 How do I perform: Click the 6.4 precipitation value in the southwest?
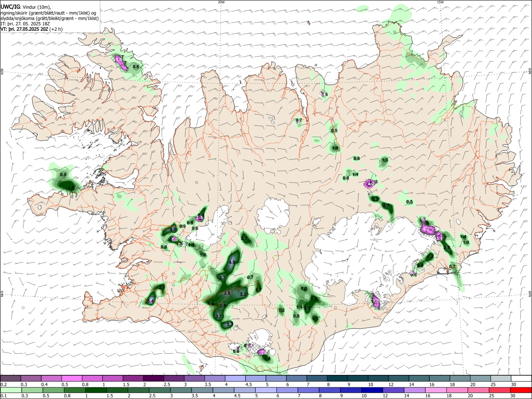[150, 301]
